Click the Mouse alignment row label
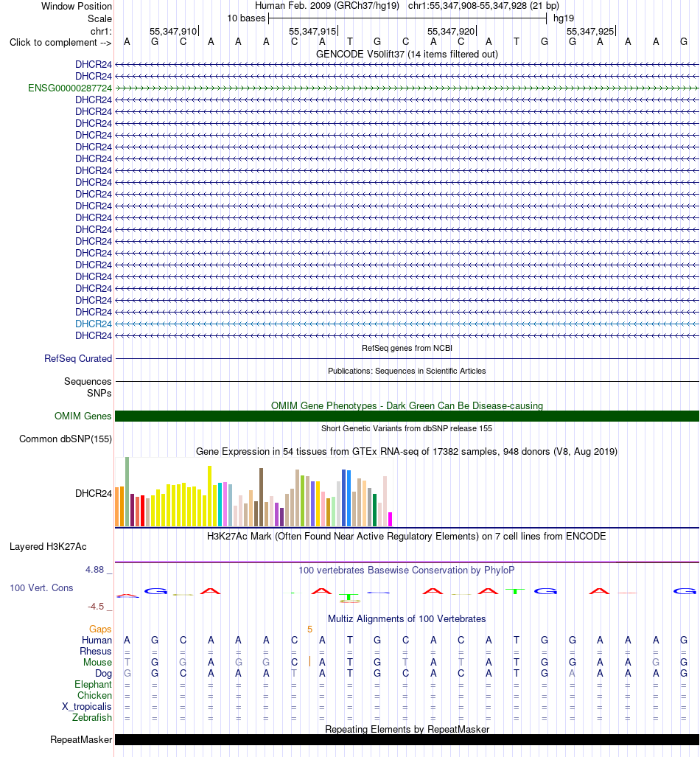 [x=97, y=663]
